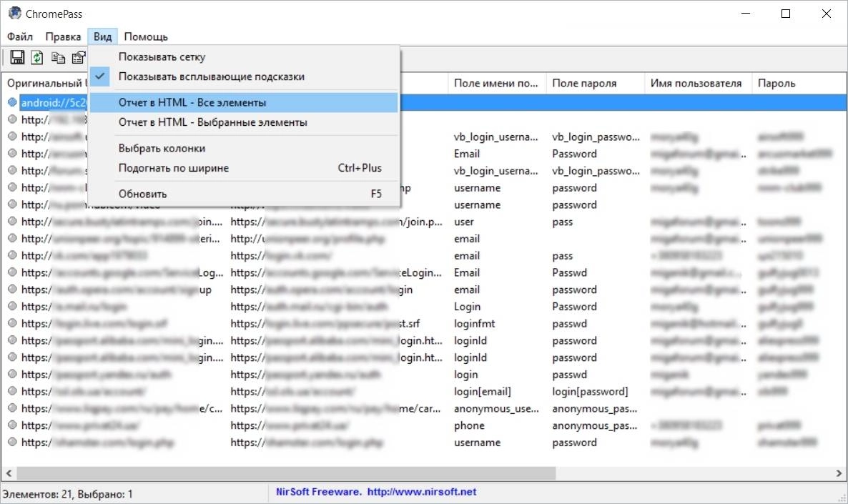Viewport: 848px width, 504px height.
Task: Click the green refresh toolbar icon
Action: [x=37, y=56]
